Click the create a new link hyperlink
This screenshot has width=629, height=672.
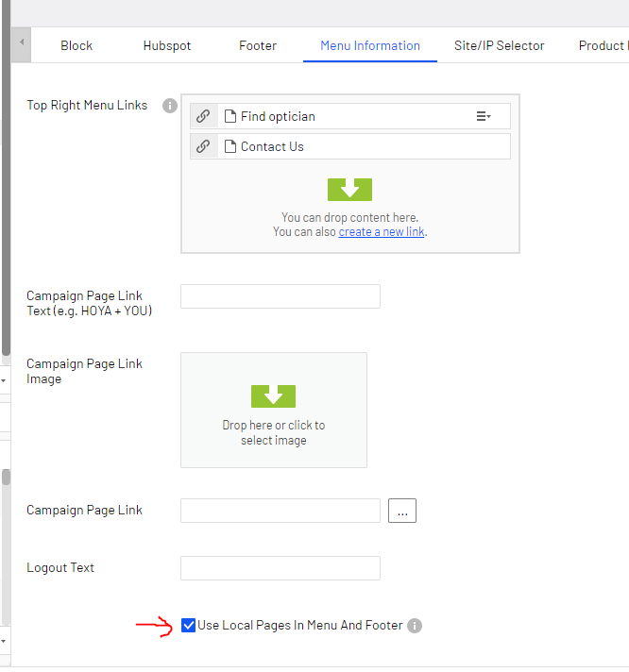[x=382, y=231]
